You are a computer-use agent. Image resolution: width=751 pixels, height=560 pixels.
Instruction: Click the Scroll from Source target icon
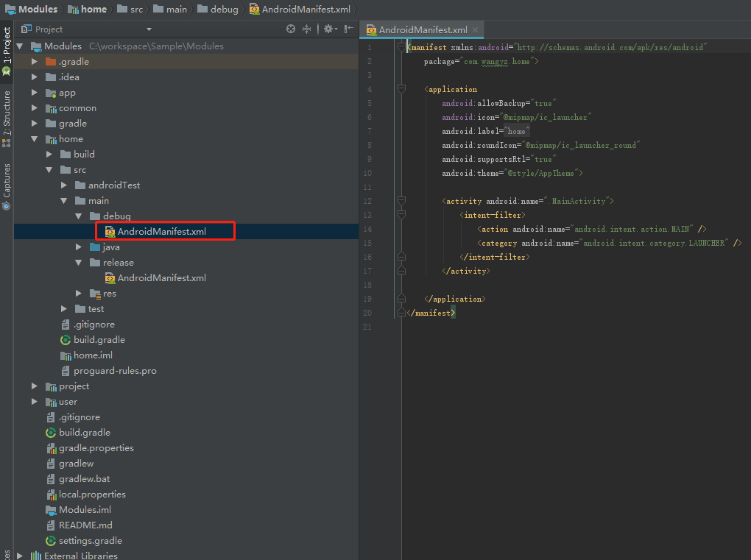click(291, 29)
